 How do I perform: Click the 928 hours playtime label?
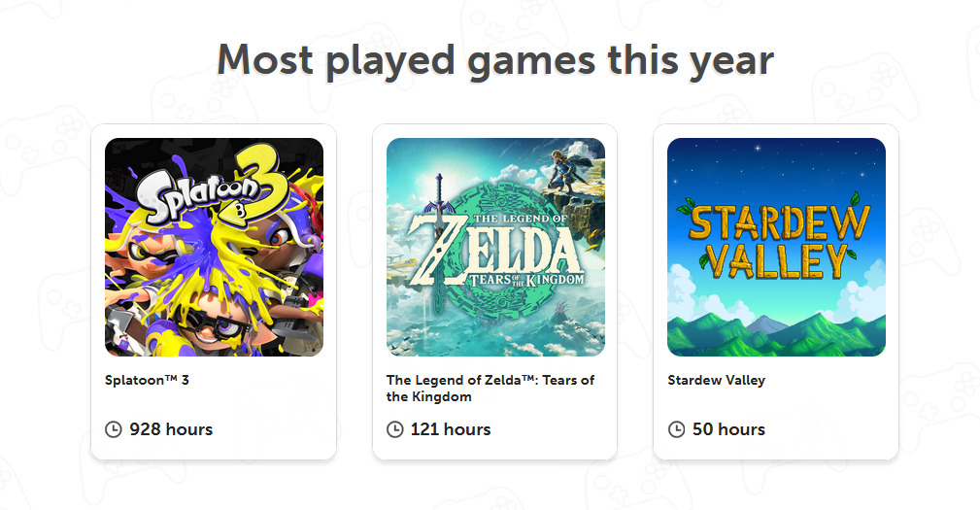pyautogui.click(x=171, y=429)
